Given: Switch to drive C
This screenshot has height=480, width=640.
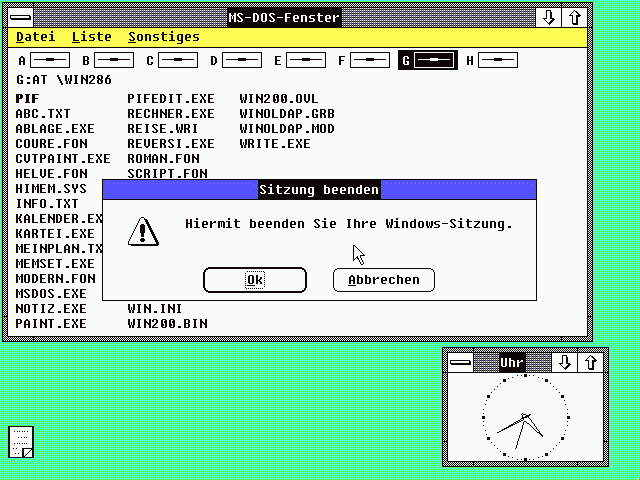Looking at the screenshot, I should pos(177,61).
